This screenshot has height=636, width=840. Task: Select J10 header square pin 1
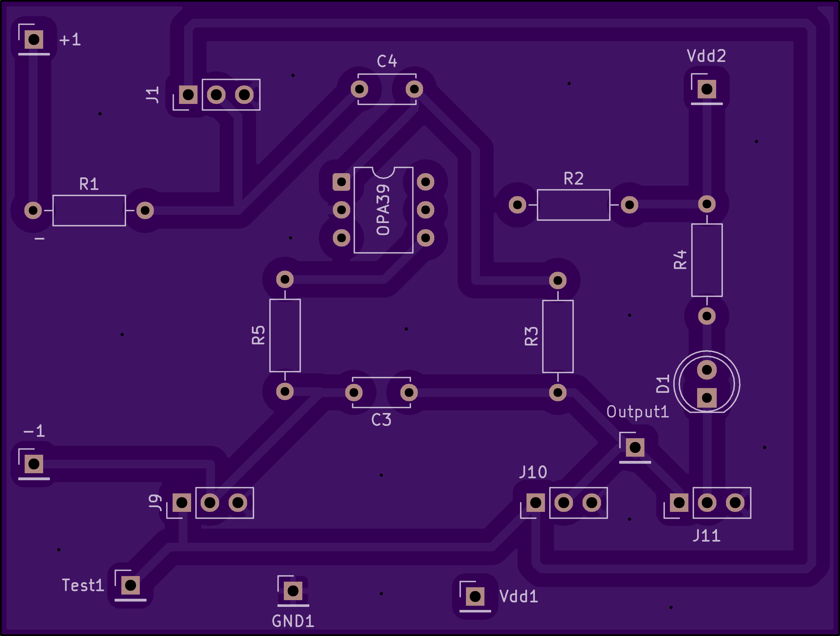[535, 503]
